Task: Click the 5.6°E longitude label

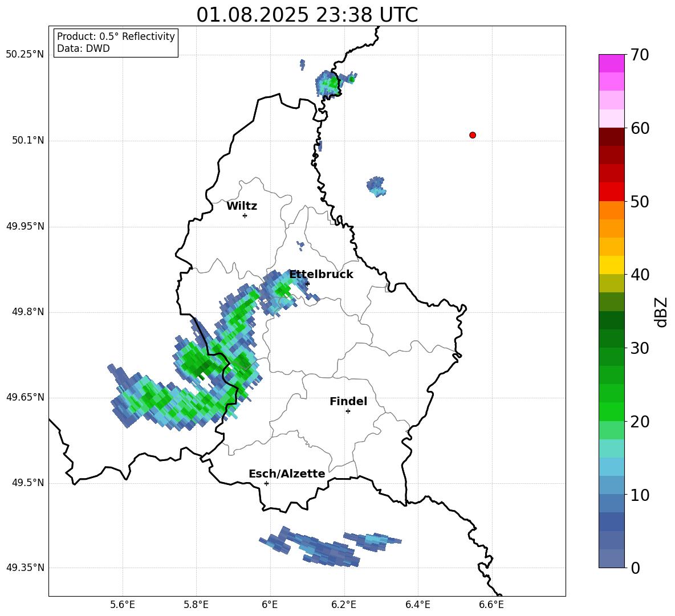Action: 123,605
